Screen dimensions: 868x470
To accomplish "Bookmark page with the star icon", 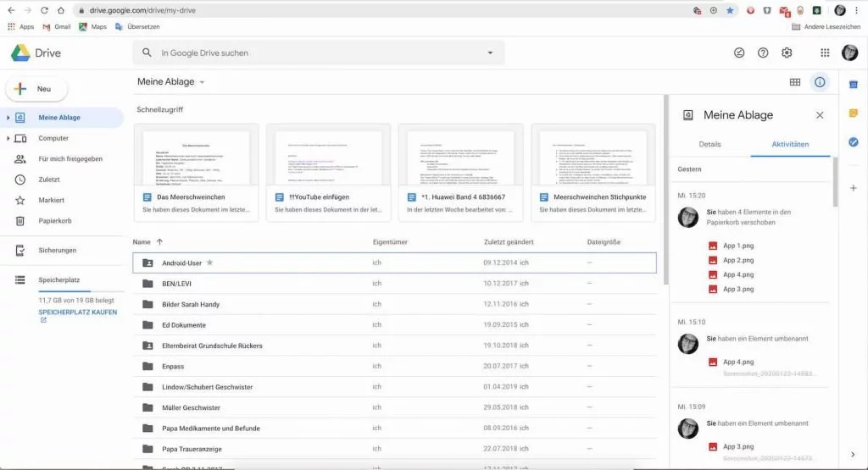I will (x=730, y=10).
